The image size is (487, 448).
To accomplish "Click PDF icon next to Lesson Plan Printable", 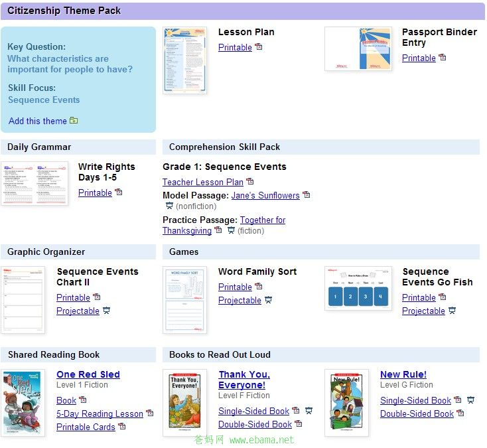I will pyautogui.click(x=258, y=46).
